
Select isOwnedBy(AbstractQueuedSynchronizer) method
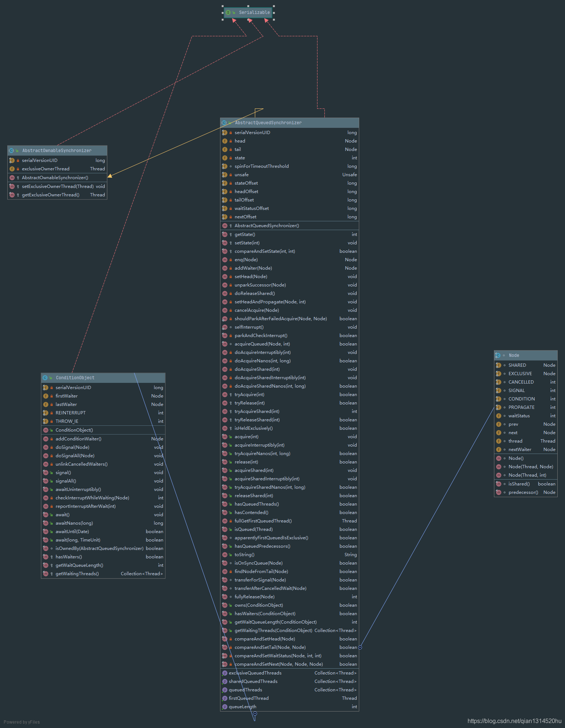tap(103, 548)
